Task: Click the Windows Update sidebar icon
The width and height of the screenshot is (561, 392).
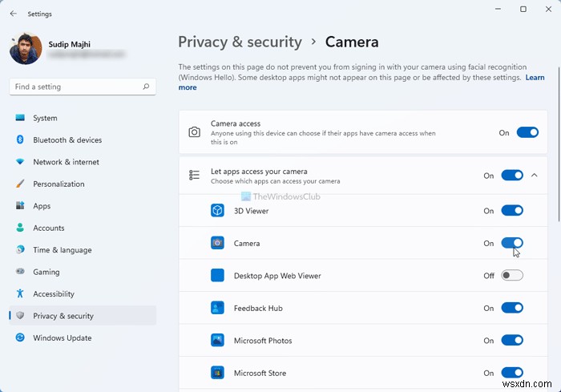Action: (x=20, y=337)
